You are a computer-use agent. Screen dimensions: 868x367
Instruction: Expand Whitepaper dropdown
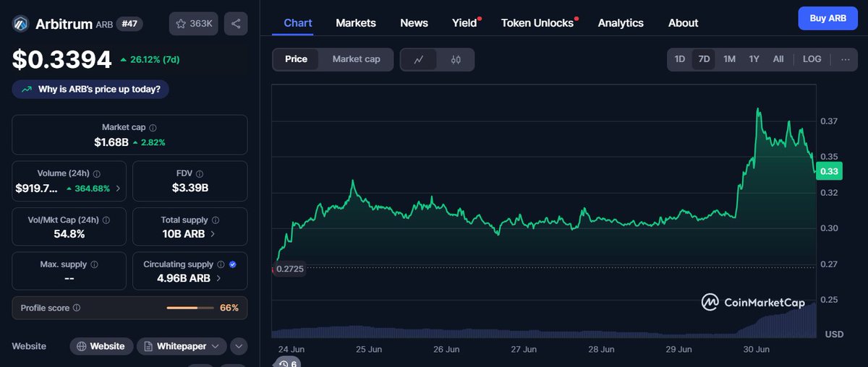coord(182,346)
